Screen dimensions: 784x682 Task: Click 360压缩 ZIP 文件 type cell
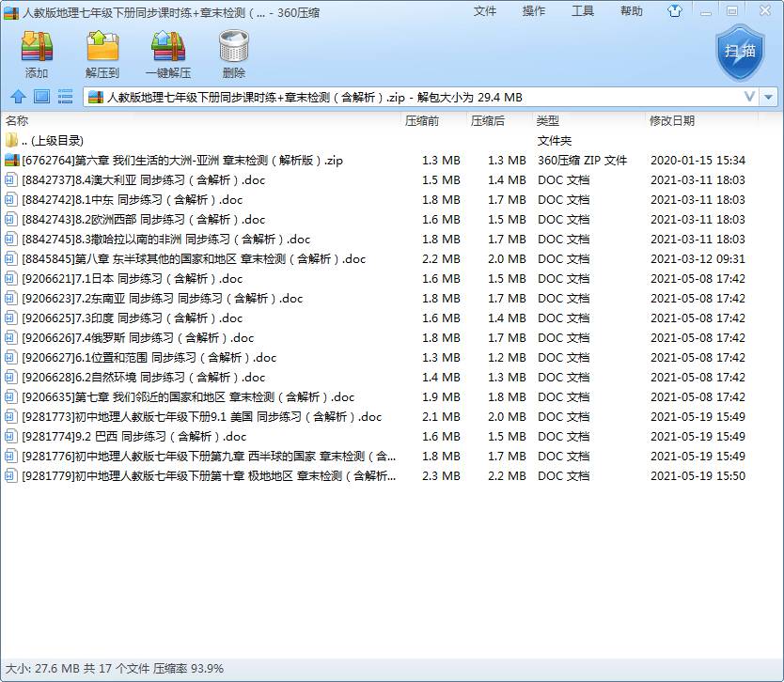583,161
